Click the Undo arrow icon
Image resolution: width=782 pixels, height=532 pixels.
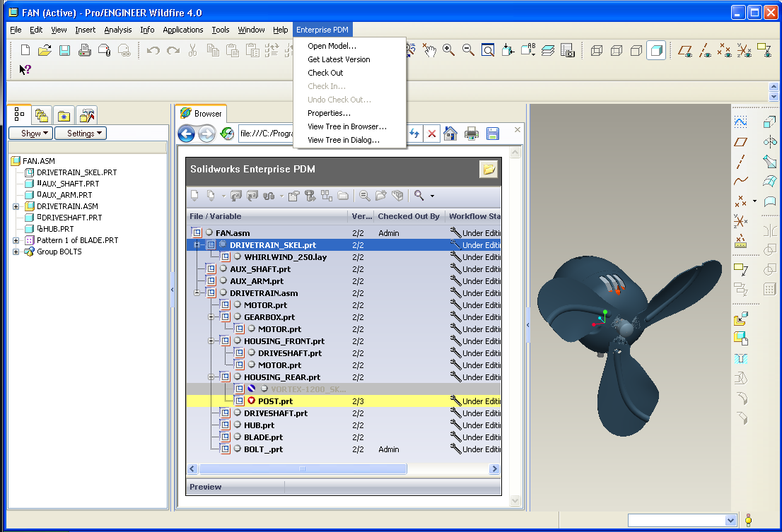(153, 50)
